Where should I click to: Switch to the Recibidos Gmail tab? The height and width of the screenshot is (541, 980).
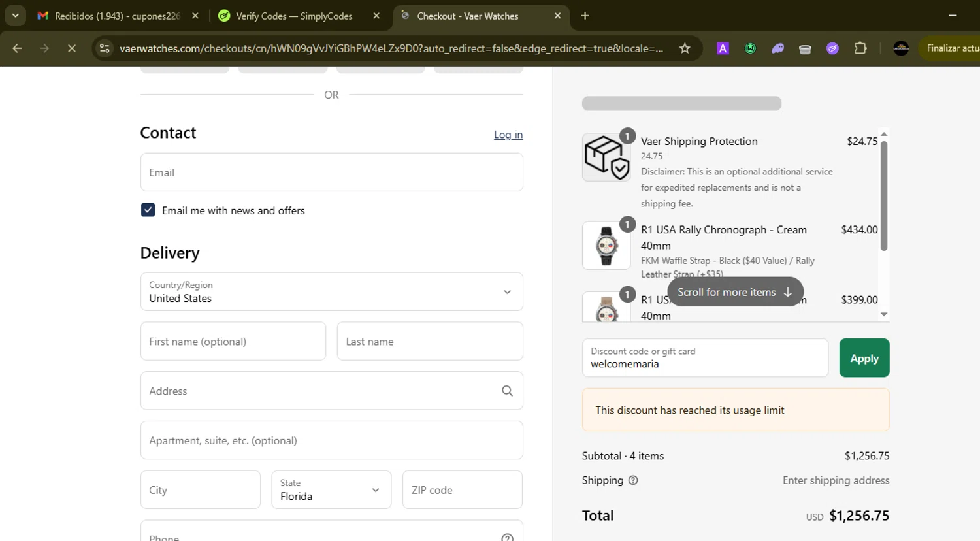pos(118,16)
